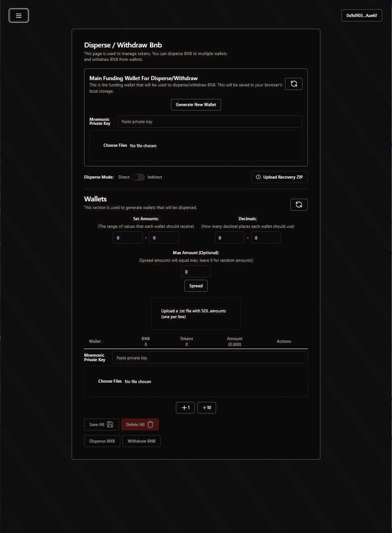Add ten wallets with +10
The image size is (392, 533).
[207, 408]
